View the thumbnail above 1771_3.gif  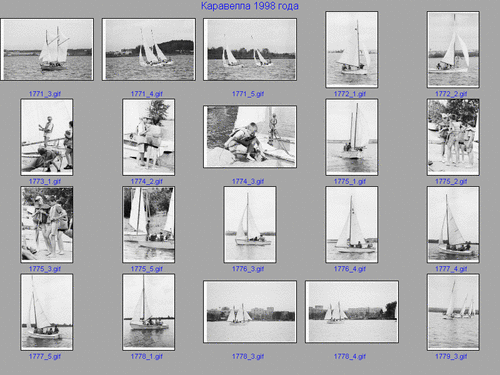(47, 49)
